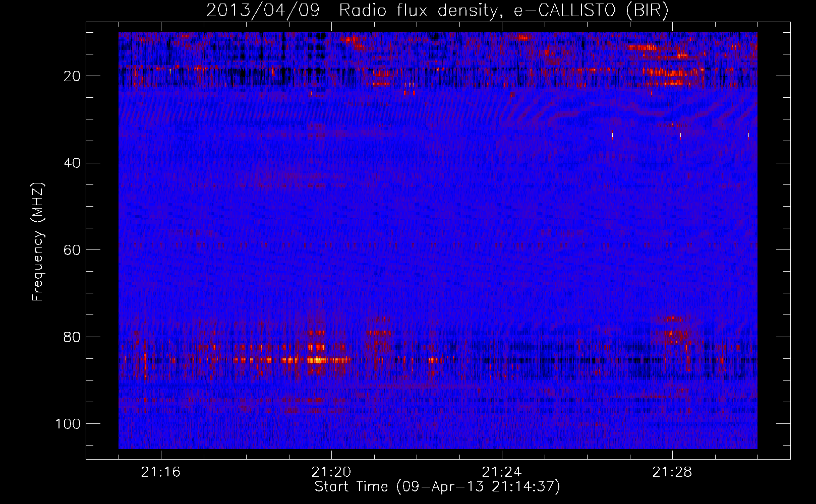Click the plot title 'Radio flux density, e-CALLISTO (BIR)'
The width and height of the screenshot is (816, 504).
tap(504, 10)
